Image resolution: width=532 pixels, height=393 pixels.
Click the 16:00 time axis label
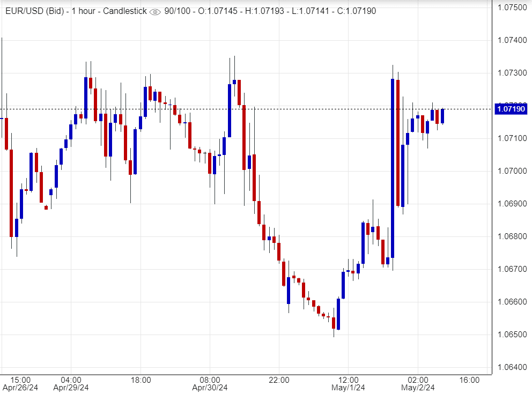(469, 380)
